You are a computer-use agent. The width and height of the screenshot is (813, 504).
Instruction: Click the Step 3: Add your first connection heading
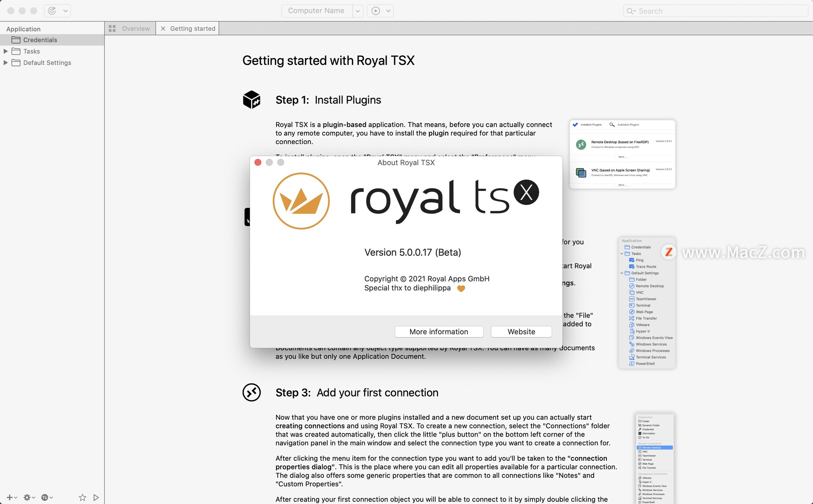click(357, 393)
